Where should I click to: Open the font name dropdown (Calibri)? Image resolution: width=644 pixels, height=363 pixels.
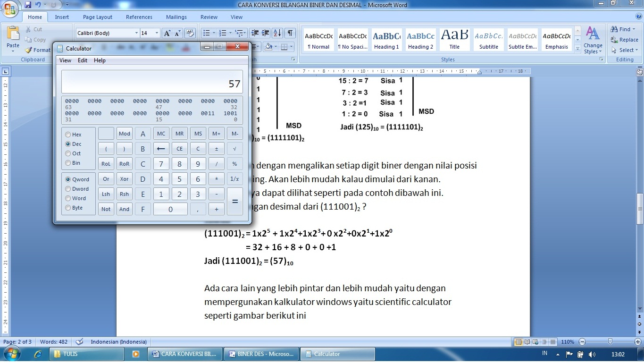pos(136,33)
